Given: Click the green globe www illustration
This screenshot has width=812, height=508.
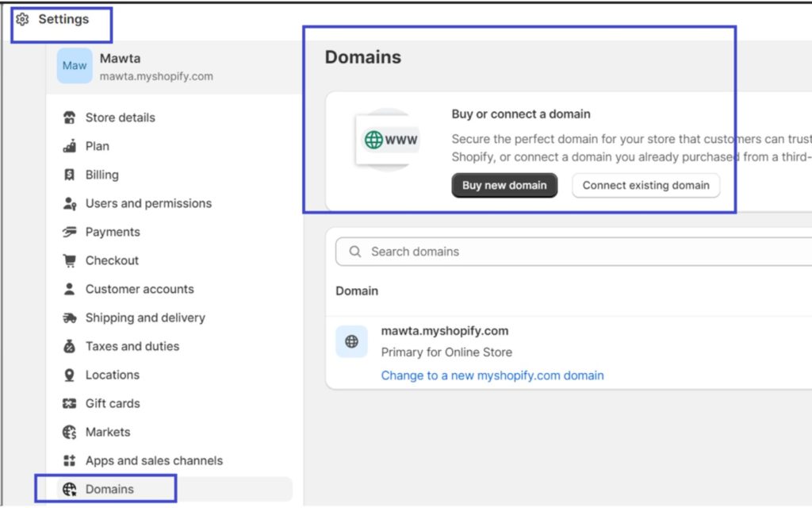Looking at the screenshot, I should pyautogui.click(x=389, y=140).
